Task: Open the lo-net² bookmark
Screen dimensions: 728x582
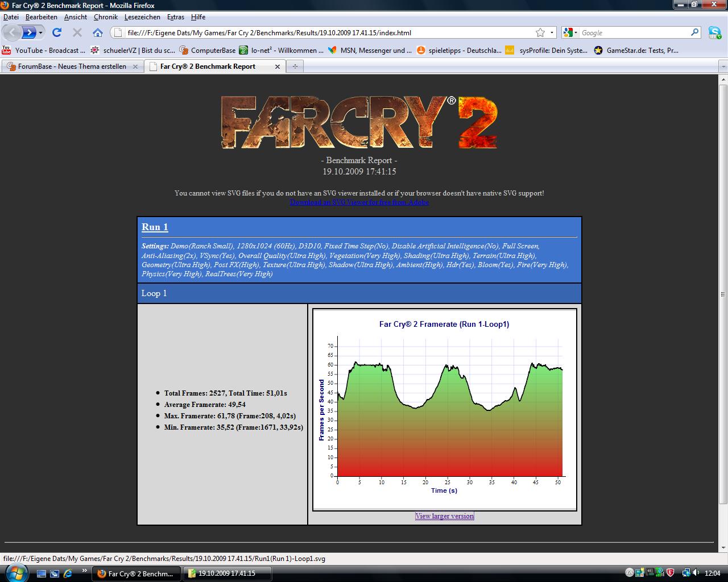Action: [282, 50]
